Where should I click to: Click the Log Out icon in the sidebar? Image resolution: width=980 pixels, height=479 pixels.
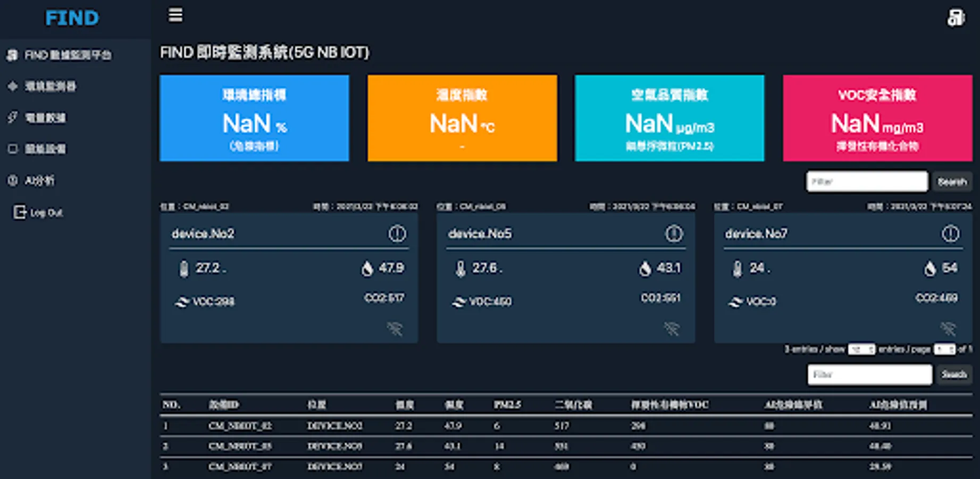[20, 212]
